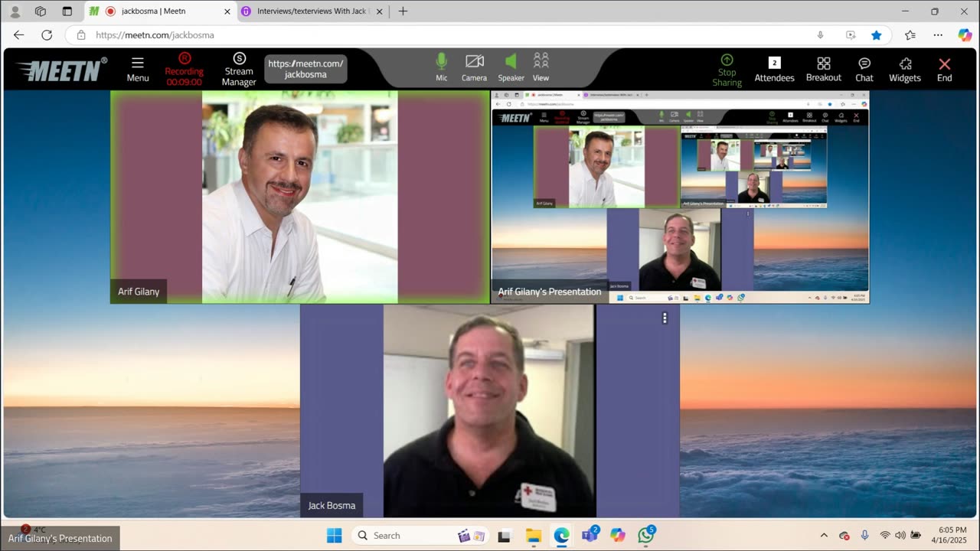Open the Favorites list

[x=910, y=35]
